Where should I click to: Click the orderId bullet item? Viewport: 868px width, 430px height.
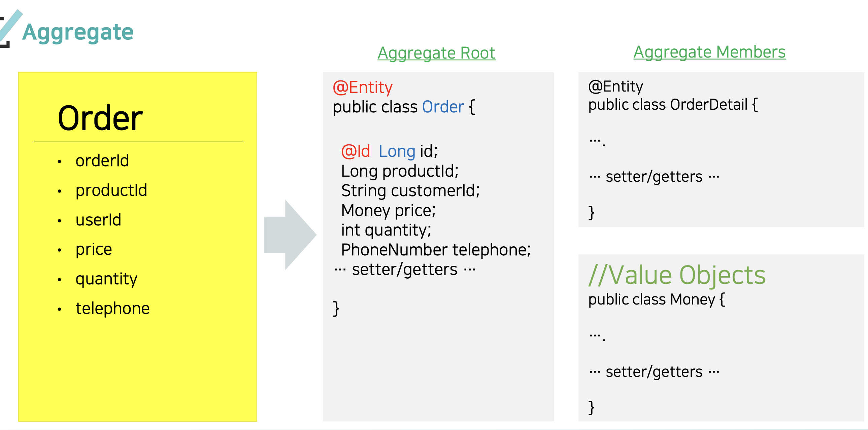tap(102, 160)
